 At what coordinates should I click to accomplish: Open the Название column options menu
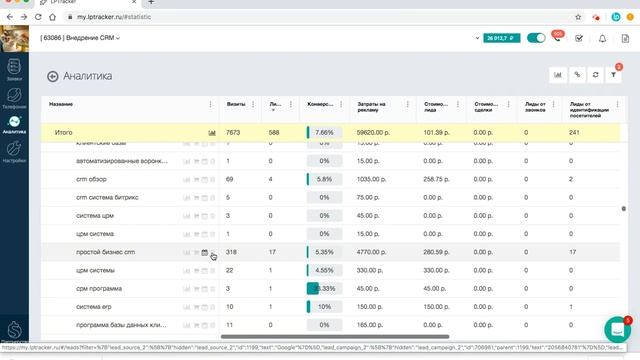[211, 104]
